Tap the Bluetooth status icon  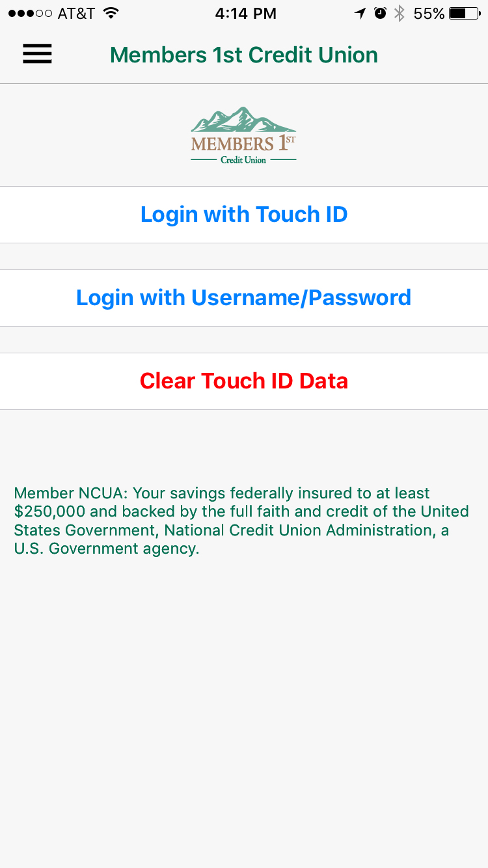point(400,13)
